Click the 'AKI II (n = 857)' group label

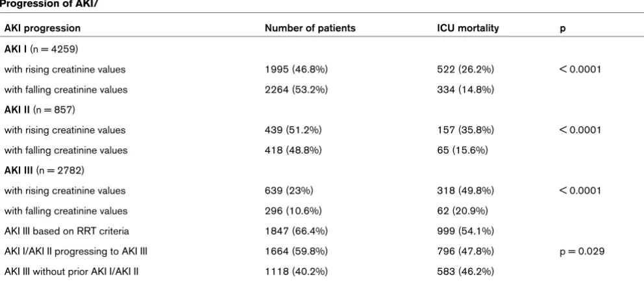click(x=40, y=110)
